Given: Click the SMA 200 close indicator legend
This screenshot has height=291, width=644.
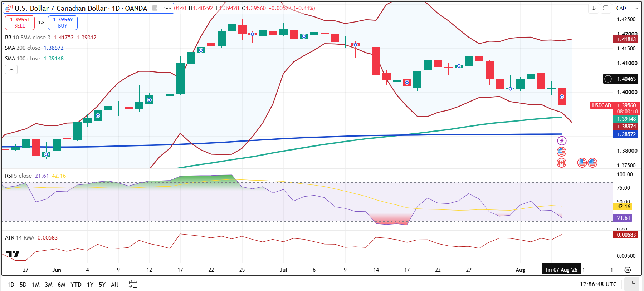Looking at the screenshot, I should (23, 48).
